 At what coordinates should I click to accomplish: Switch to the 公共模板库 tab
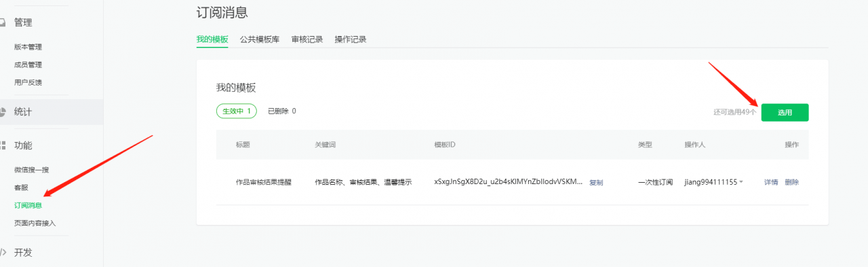[x=260, y=39]
